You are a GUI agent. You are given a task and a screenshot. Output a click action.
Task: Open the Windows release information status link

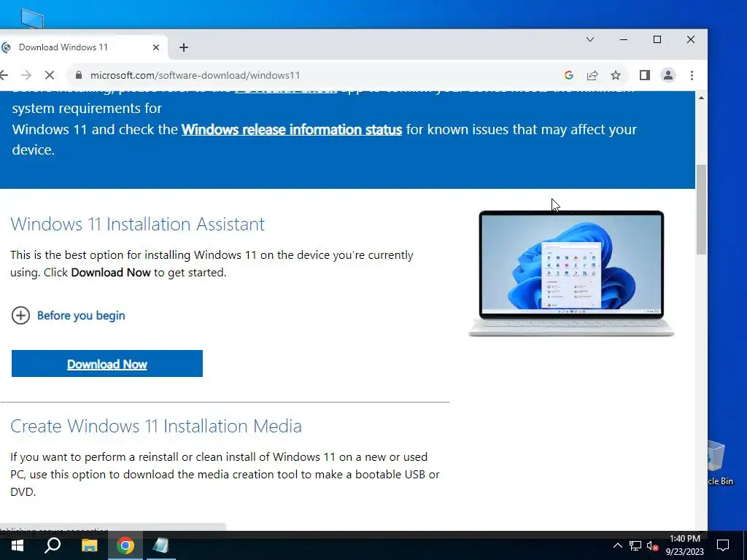[x=292, y=130]
